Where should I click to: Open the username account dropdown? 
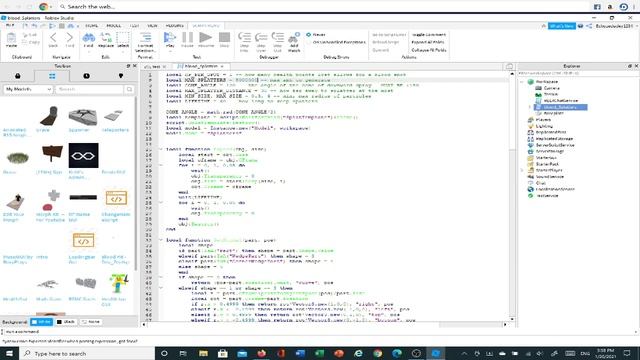pyautogui.click(x=616, y=26)
